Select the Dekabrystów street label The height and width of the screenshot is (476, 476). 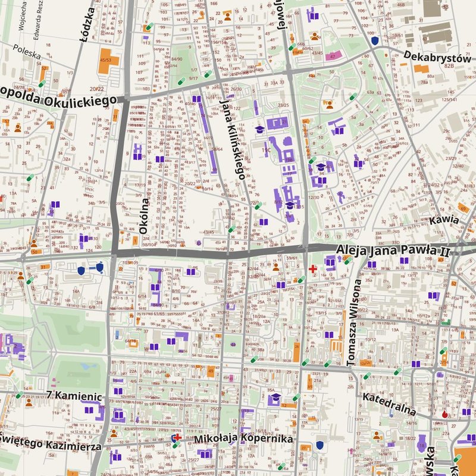coord(437,57)
